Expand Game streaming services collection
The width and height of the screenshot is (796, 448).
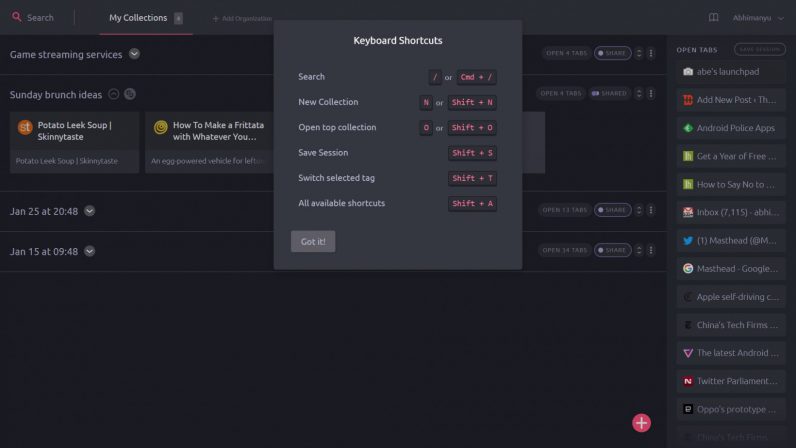coord(134,54)
